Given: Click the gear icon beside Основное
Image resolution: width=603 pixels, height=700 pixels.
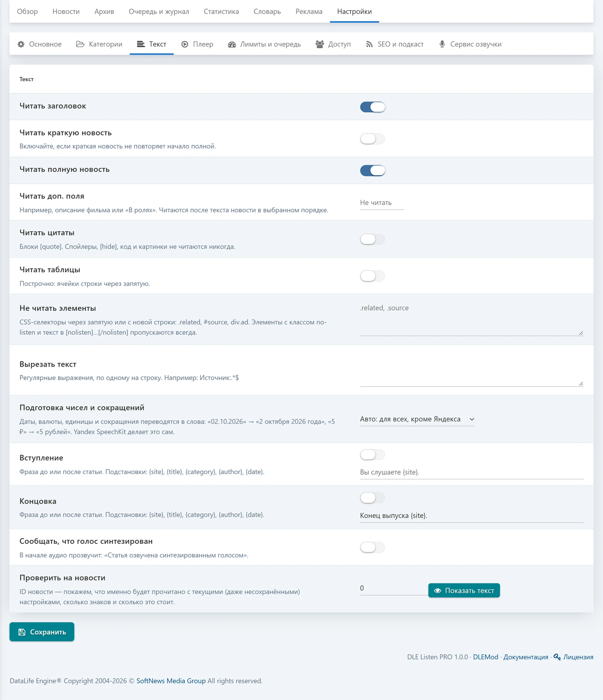Looking at the screenshot, I should pyautogui.click(x=21, y=44).
